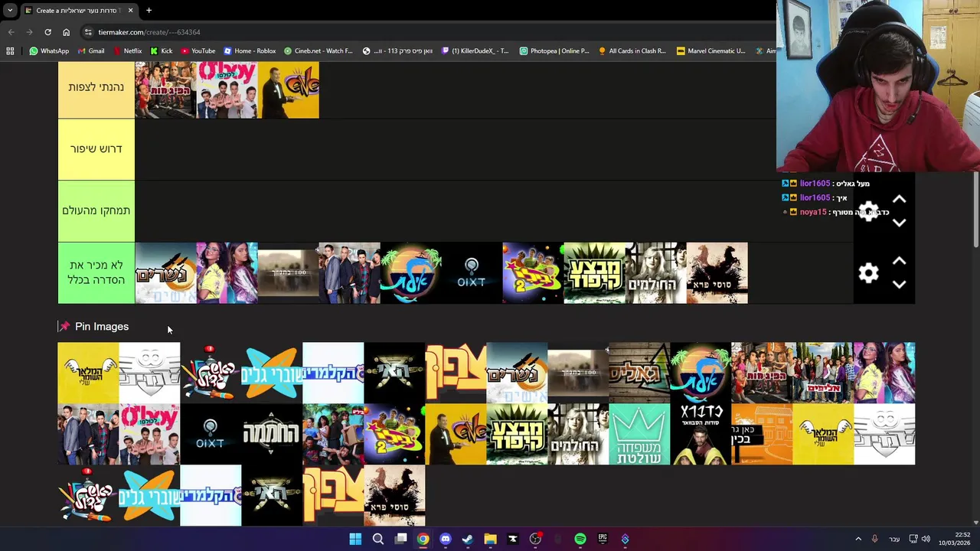
Task: Open volume control in the system tray
Action: [926, 540]
